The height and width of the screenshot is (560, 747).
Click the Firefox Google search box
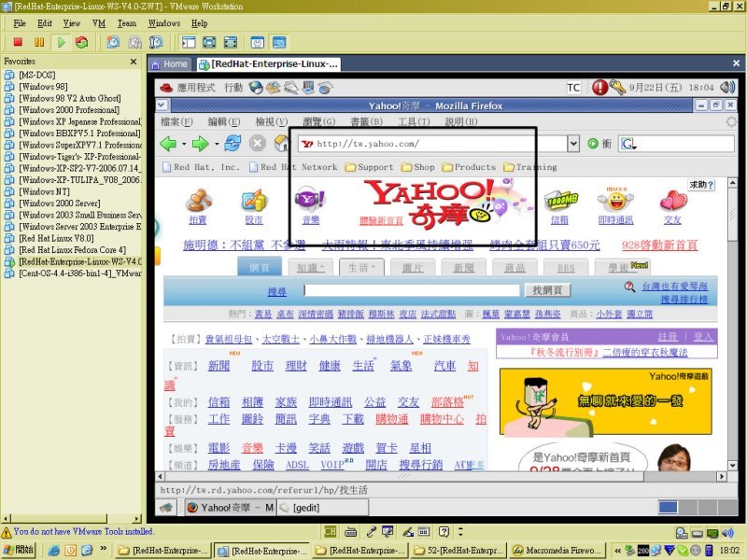pos(676,144)
